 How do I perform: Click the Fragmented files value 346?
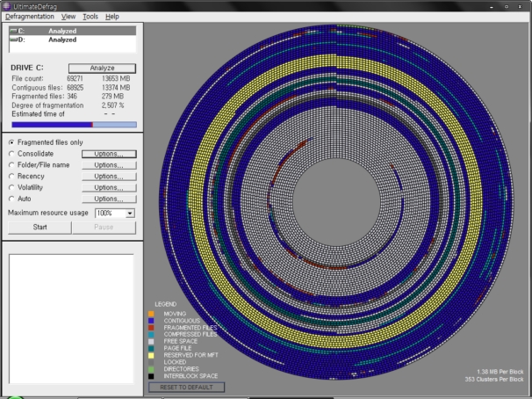(x=72, y=97)
